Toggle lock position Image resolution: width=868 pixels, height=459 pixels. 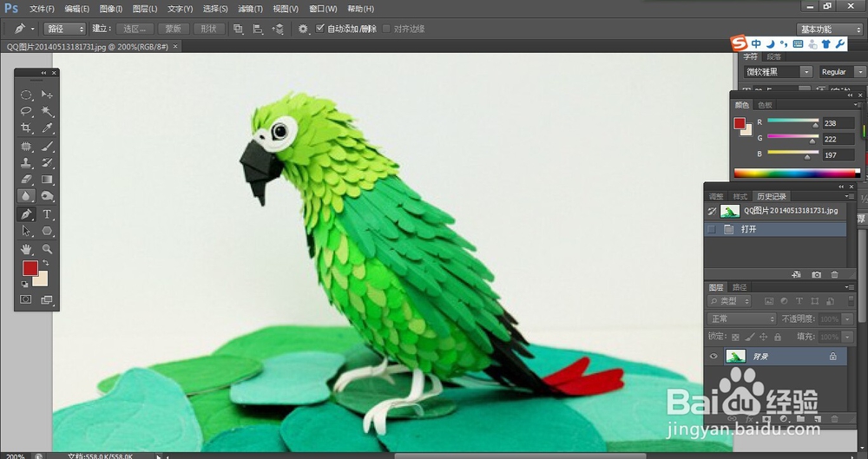click(x=763, y=337)
